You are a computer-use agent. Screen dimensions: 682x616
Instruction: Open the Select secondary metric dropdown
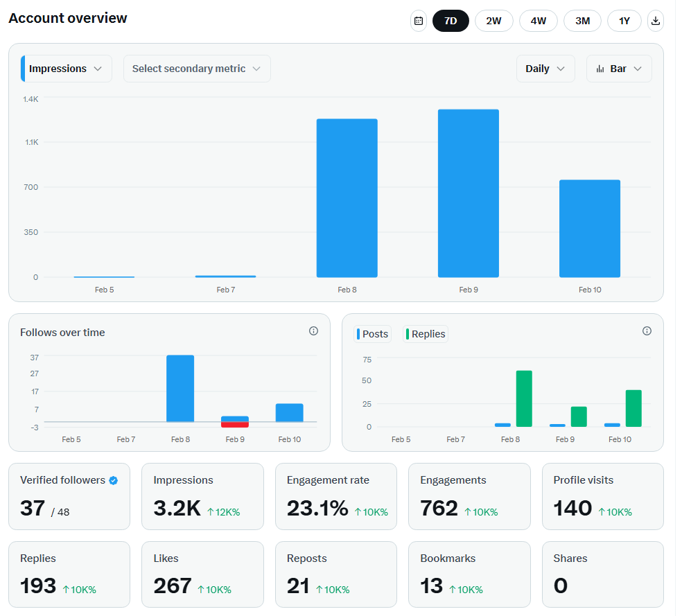197,69
